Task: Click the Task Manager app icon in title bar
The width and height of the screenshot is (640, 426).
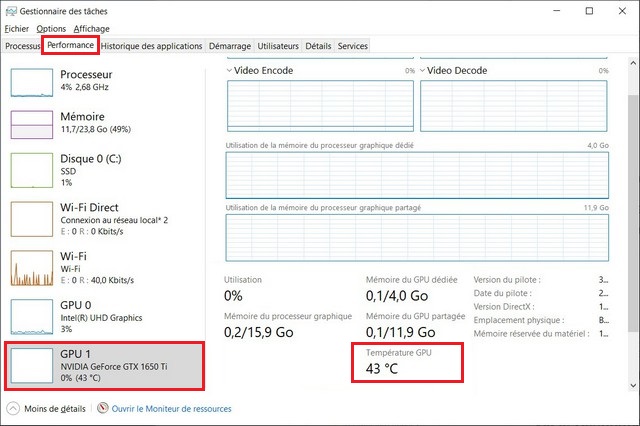Action: (x=11, y=10)
